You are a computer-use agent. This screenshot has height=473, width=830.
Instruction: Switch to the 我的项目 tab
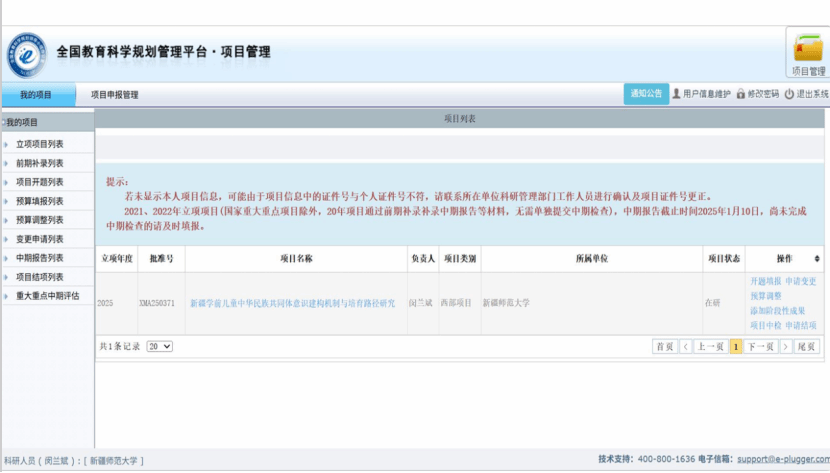click(x=36, y=95)
